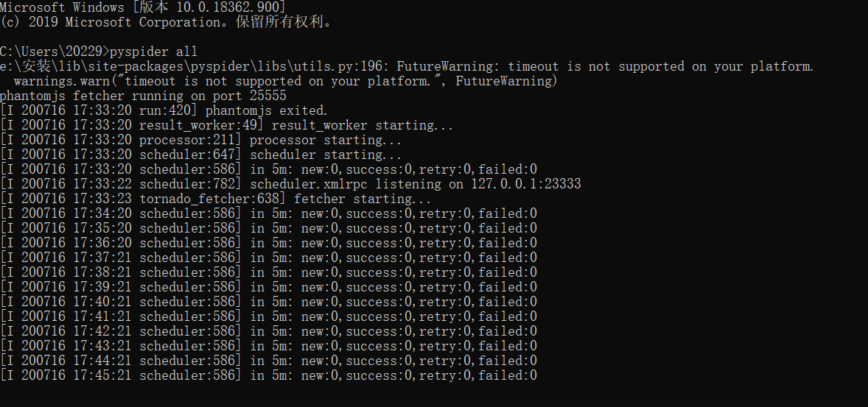
Task: Click the scheduler.xmlrpc listening 127.0.0.1:23333 line
Action: click(x=290, y=184)
